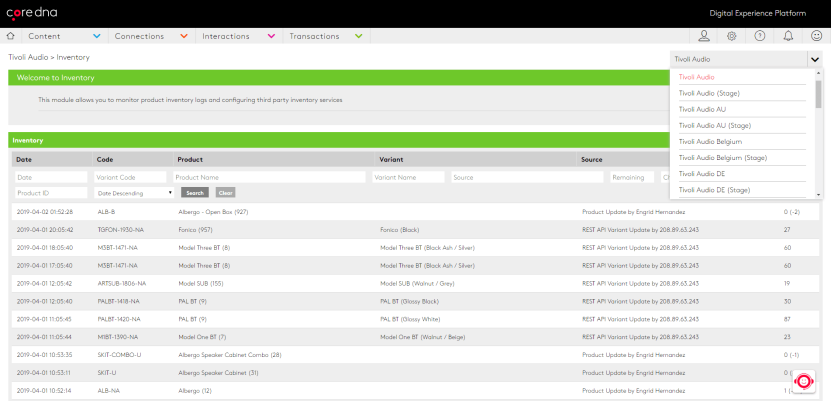831x401 pixels.
Task: Click the Search button
Action: pos(195,193)
